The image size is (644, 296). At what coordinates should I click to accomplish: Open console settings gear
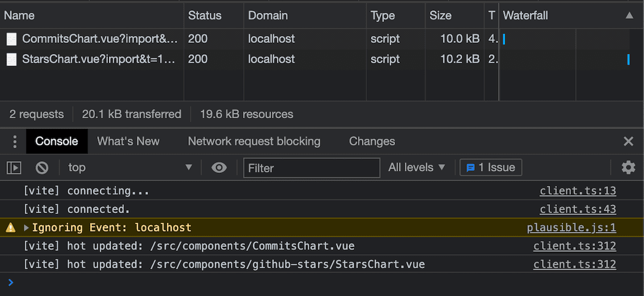click(628, 168)
